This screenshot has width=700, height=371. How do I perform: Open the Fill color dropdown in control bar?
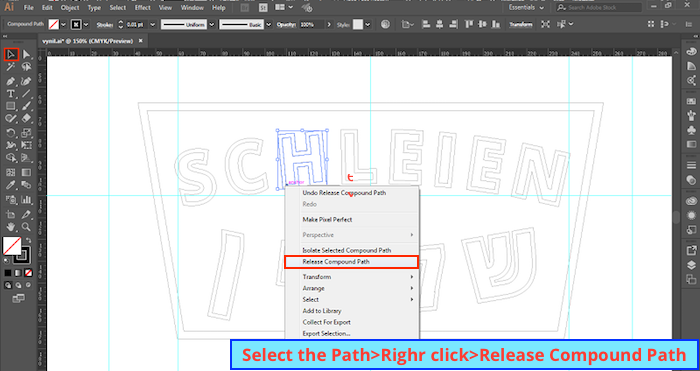pos(63,25)
